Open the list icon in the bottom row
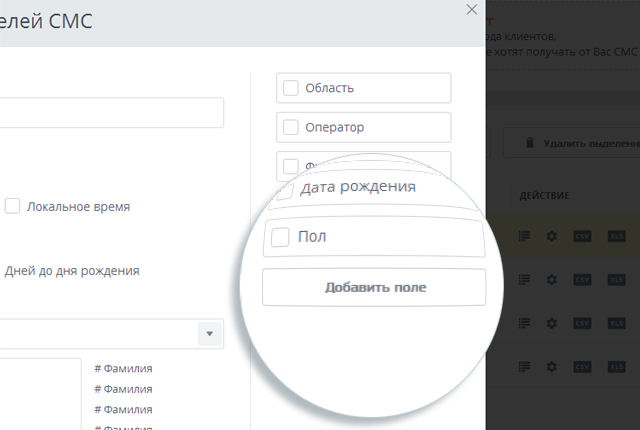The width and height of the screenshot is (640, 430). [524, 367]
